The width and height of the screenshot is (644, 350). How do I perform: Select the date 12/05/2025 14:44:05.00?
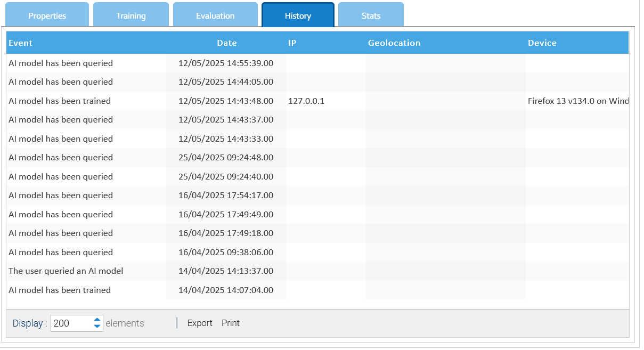pos(226,82)
